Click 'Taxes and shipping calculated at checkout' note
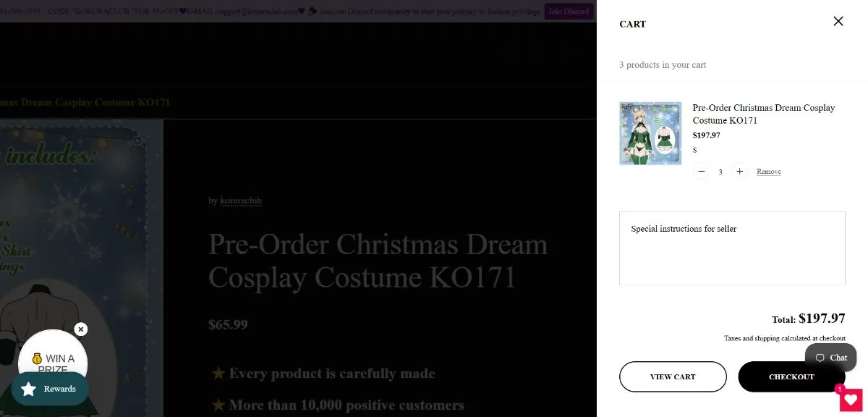868x417 pixels. [785, 338]
